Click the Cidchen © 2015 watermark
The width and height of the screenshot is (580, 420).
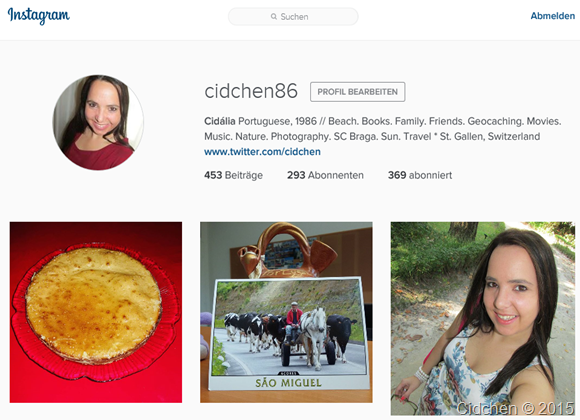[515, 408]
